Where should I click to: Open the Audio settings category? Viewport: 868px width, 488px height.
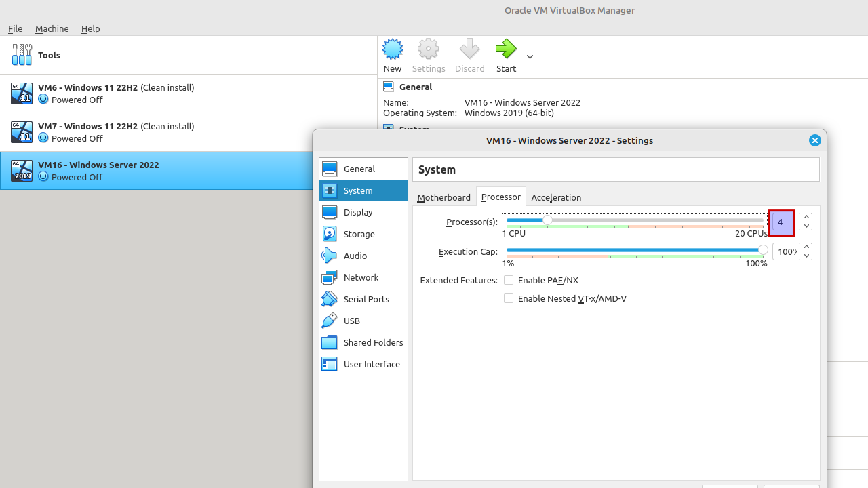coord(363,256)
